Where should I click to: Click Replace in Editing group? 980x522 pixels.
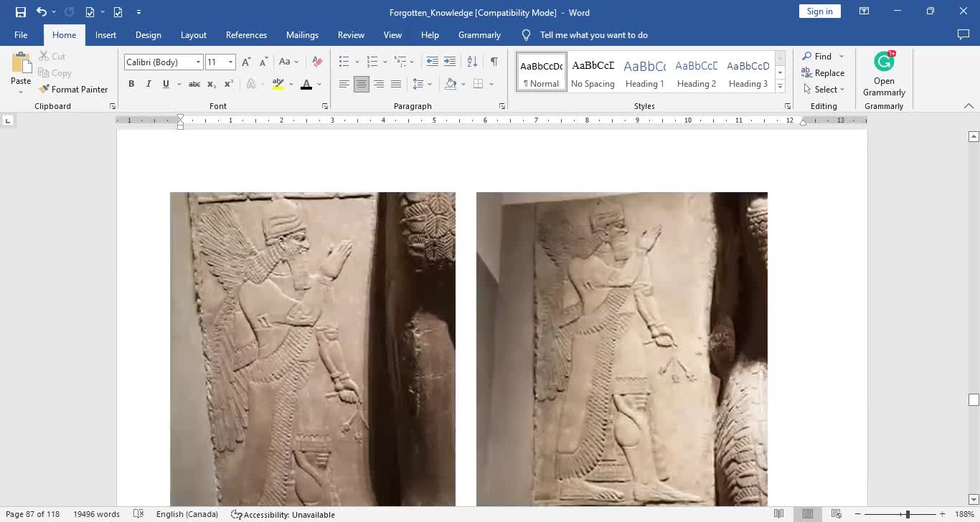click(823, 73)
